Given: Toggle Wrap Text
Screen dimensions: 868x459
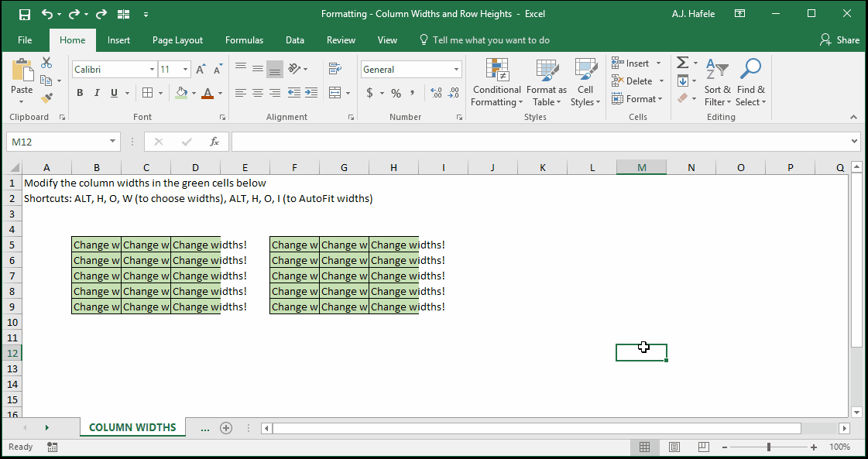Looking at the screenshot, I should 335,69.
